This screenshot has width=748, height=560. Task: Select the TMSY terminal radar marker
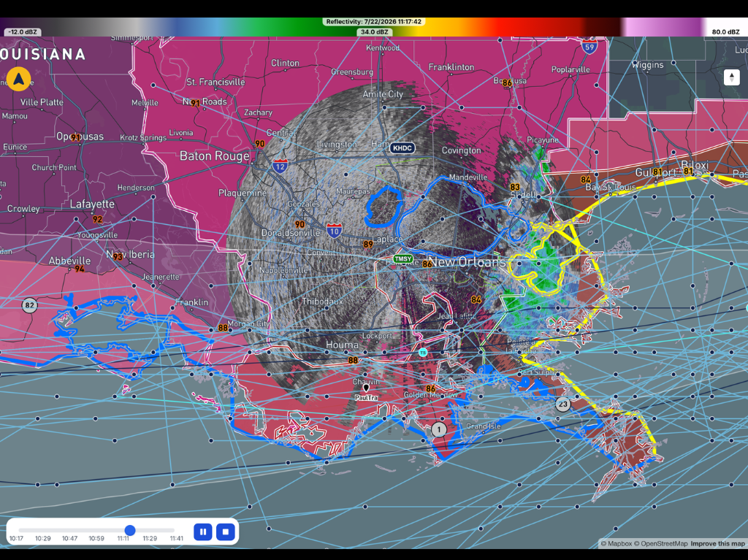402,259
